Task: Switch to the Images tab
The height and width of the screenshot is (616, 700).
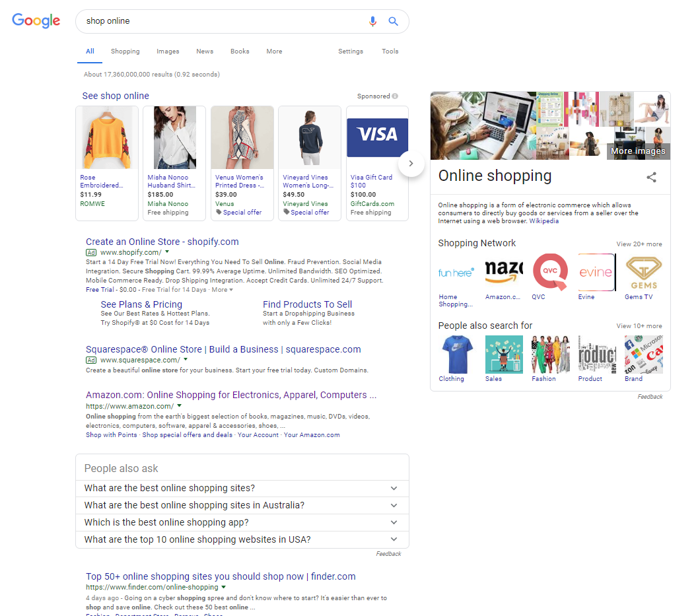Action: 168,51
